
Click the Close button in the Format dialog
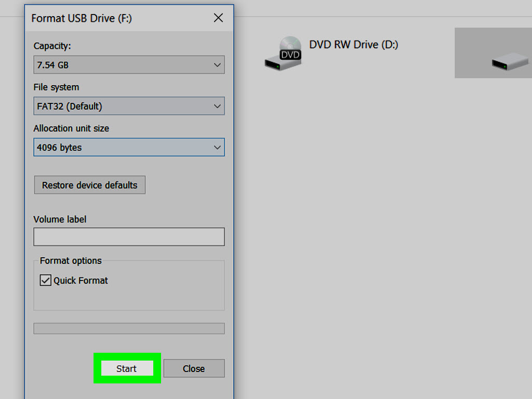click(x=194, y=368)
